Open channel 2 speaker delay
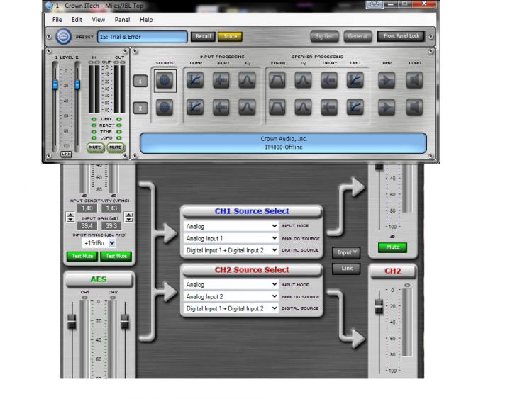 click(329, 108)
